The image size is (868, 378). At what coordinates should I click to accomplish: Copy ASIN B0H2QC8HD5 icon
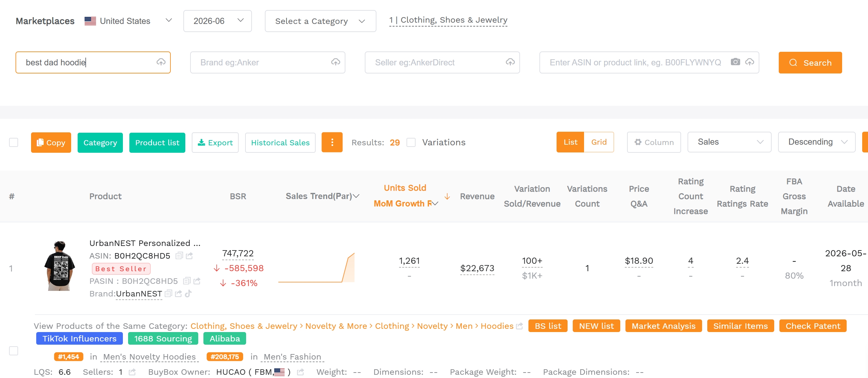(x=179, y=256)
